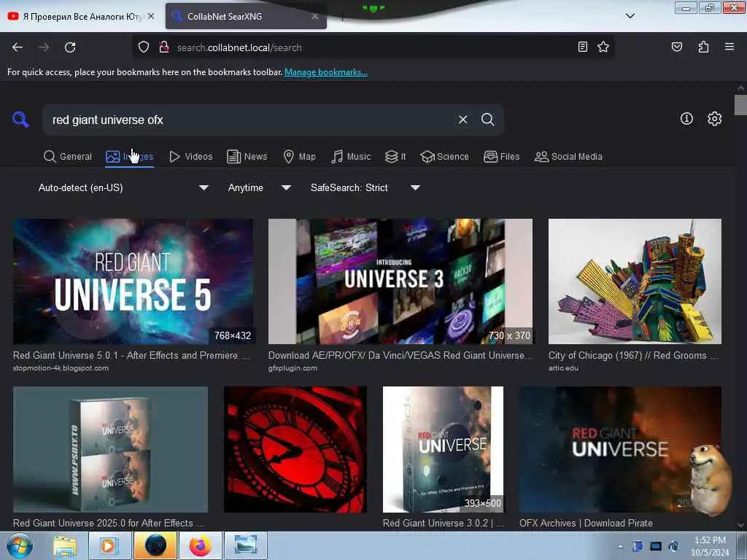The height and width of the screenshot is (560, 747).
Task: Click the City of Chicago (1967) title
Action: 633,355
